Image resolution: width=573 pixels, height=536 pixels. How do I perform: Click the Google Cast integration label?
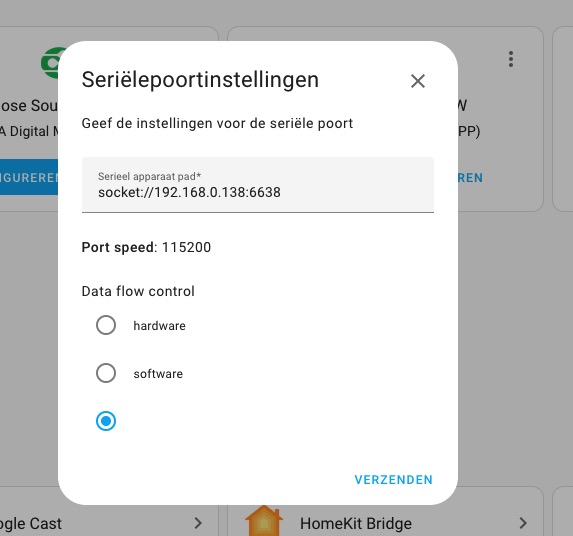pyautogui.click(x=31, y=524)
